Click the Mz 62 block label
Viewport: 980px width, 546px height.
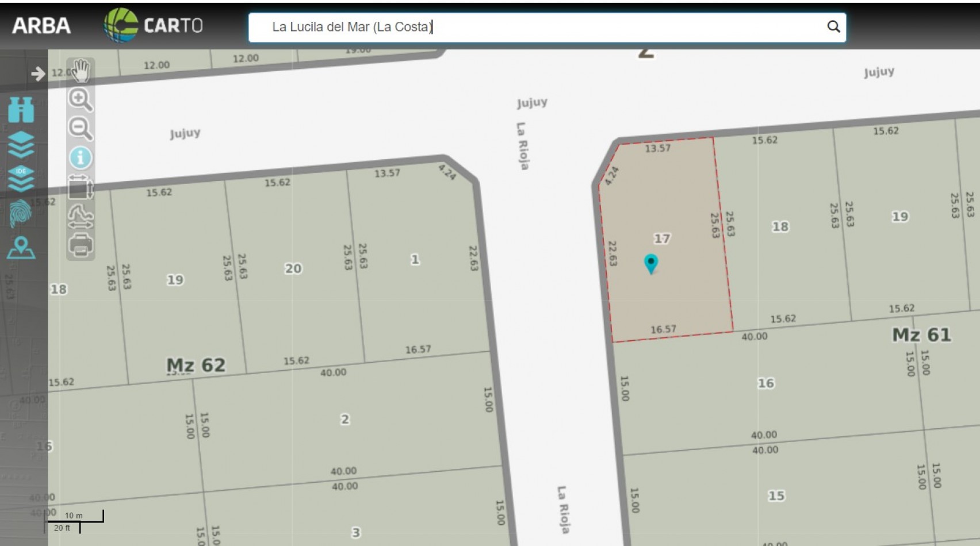[196, 365]
